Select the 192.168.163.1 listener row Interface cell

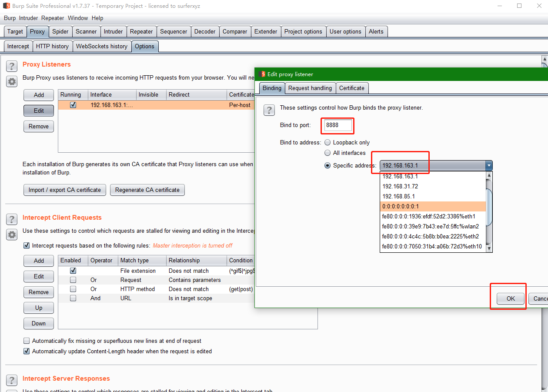click(112, 105)
